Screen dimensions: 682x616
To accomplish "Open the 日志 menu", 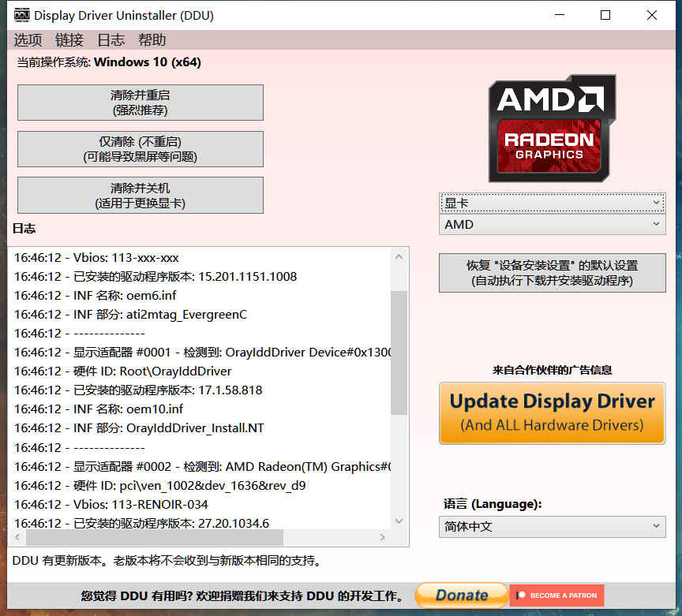I will tap(111, 40).
